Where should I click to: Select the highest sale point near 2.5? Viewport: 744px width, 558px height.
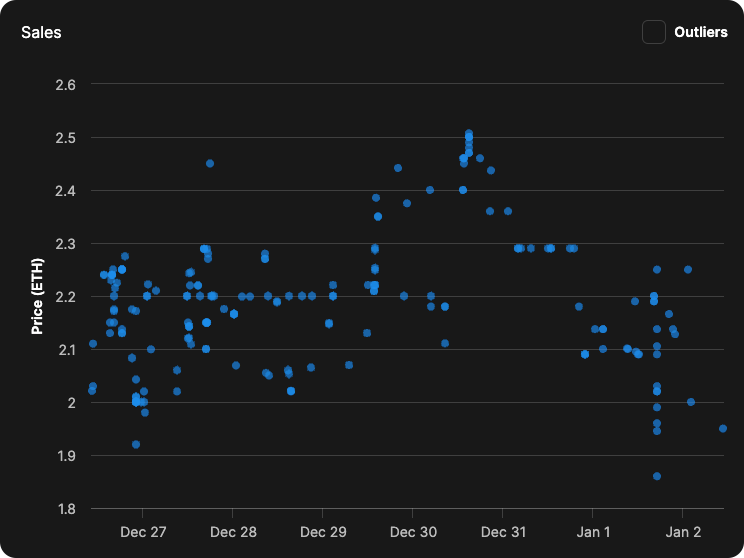point(468,134)
